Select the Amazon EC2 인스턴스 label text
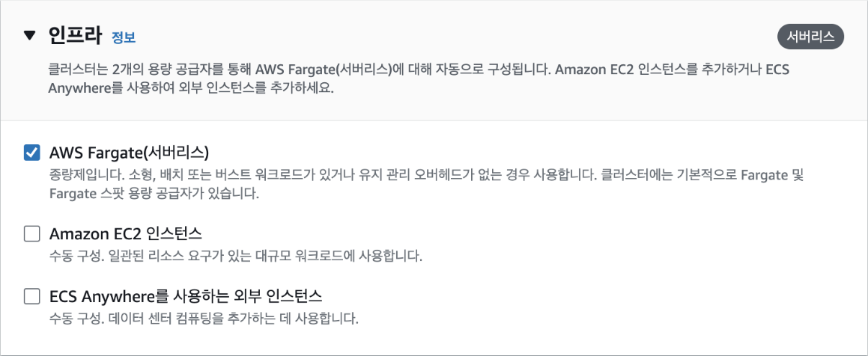Screen dimensions: 868x356 click(x=125, y=234)
